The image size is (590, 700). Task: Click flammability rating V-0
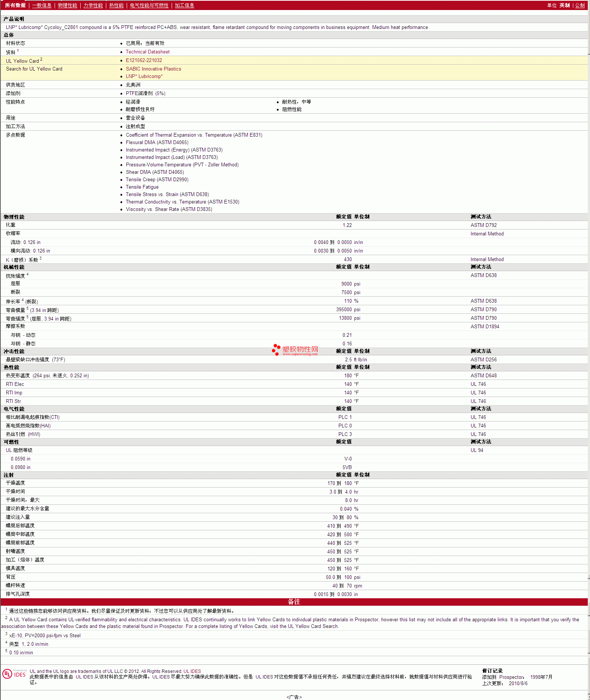348,459
